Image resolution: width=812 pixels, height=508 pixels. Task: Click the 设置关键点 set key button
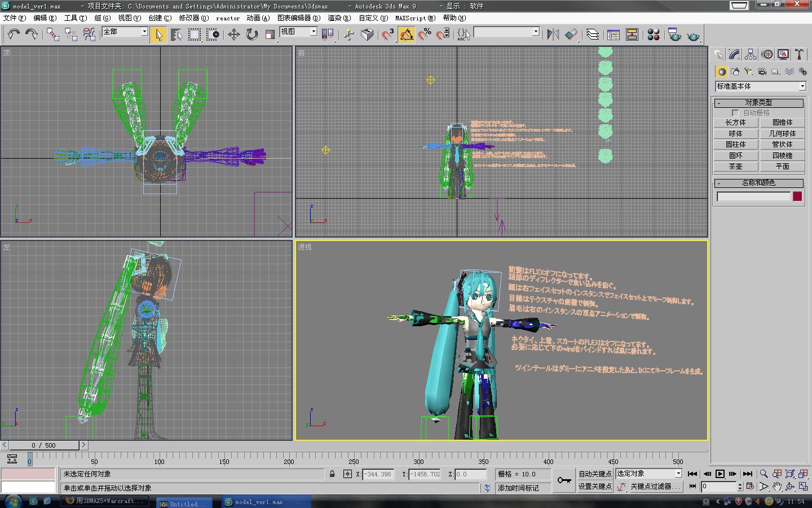(595, 486)
